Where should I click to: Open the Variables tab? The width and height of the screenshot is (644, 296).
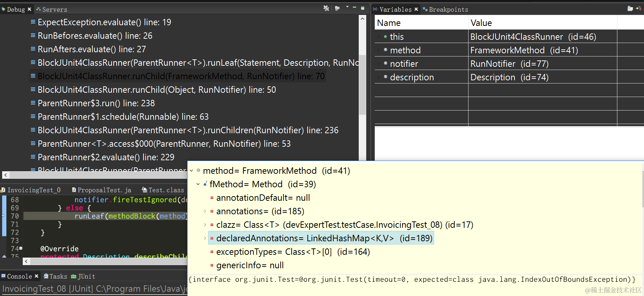click(395, 10)
